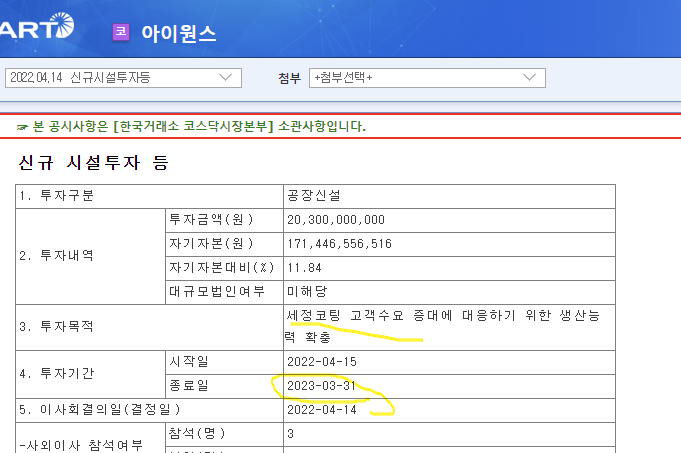This screenshot has height=453, width=681.
Task: Select the 2022-04-14 board resolution date
Action: tap(322, 410)
